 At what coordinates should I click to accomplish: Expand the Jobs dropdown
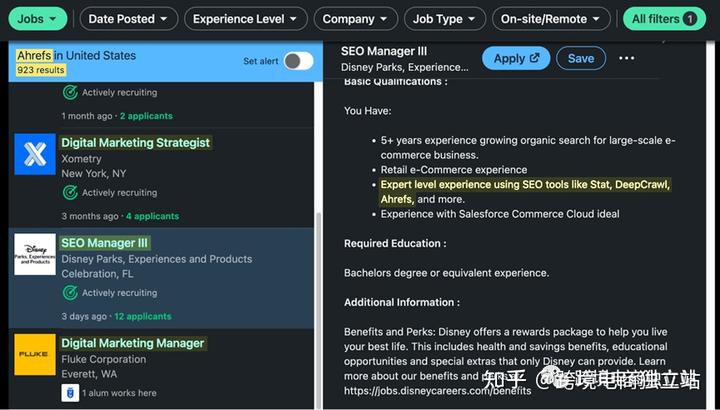pyautogui.click(x=38, y=19)
